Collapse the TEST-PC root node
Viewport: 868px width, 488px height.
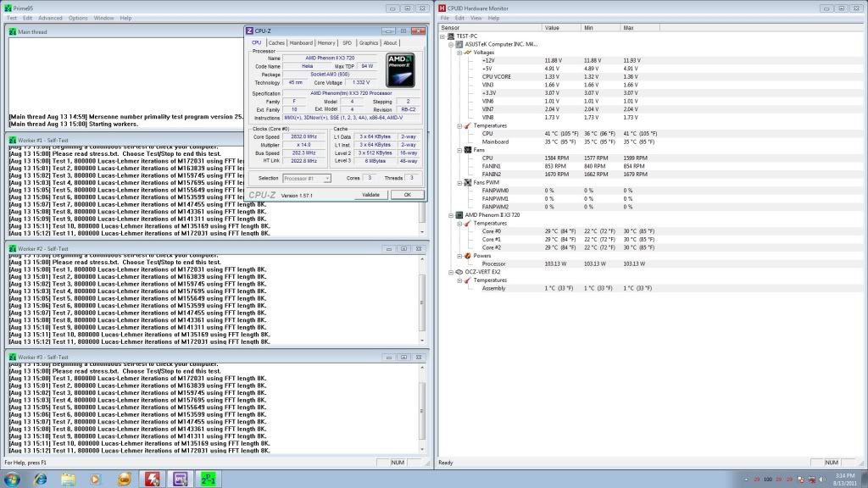click(x=442, y=36)
